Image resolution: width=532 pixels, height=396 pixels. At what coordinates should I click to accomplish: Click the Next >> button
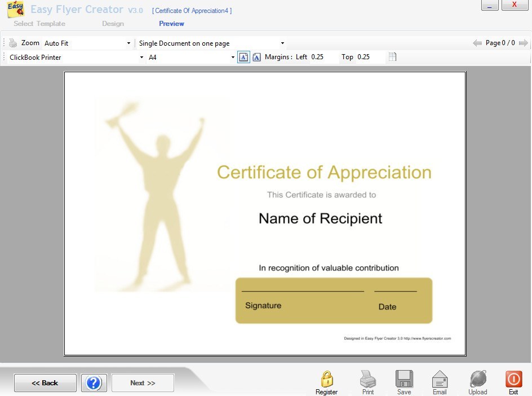143,383
